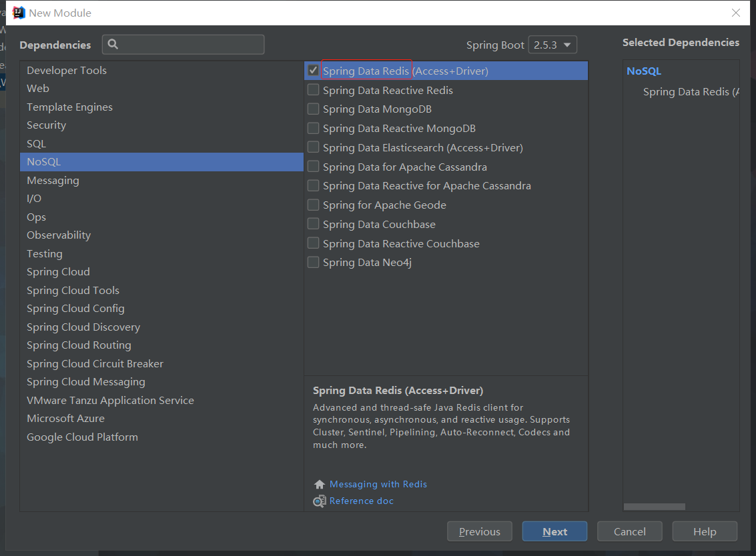The height and width of the screenshot is (556, 756).
Task: Choose Spring Cloud Discovery category
Action: 161,327
